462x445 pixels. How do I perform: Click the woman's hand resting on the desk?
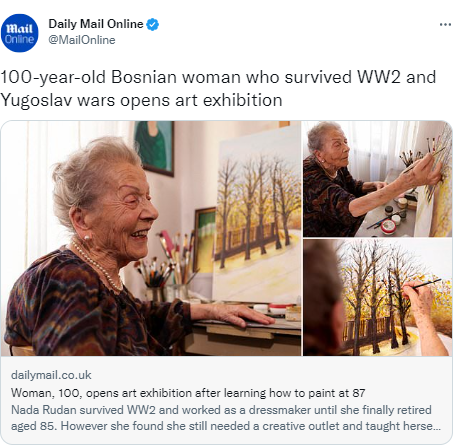[x=236, y=315]
